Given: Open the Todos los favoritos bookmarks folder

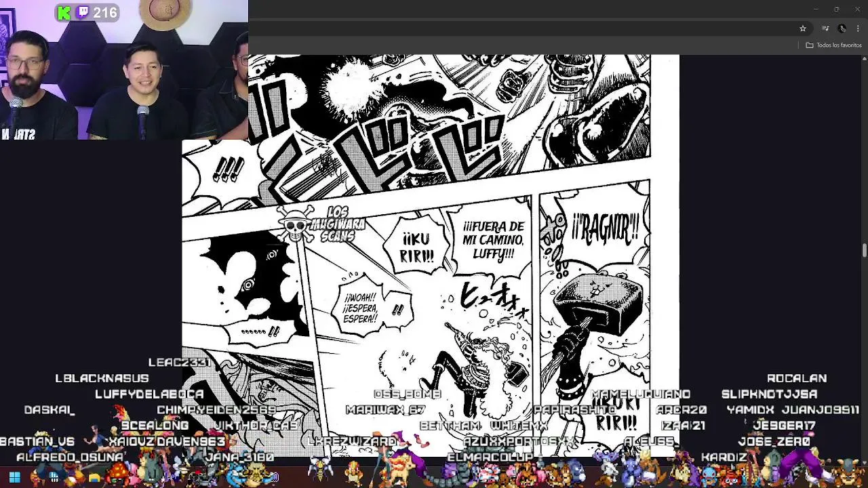Looking at the screenshot, I should pyautogui.click(x=833, y=45).
